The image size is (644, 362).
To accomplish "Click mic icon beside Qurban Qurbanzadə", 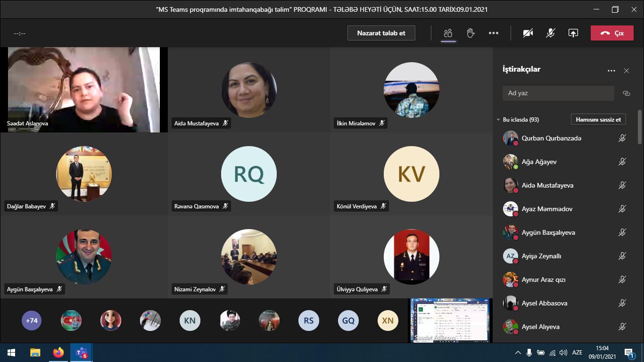I will pyautogui.click(x=622, y=138).
